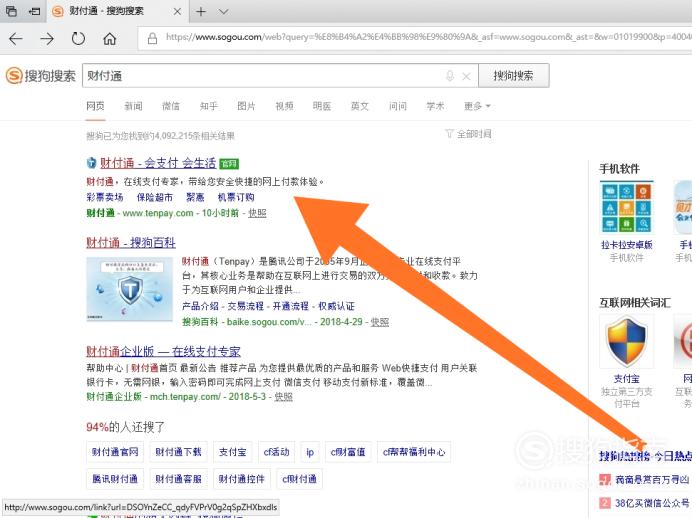Open the 拉卡拉安卓版 app icon
This screenshot has height=518, width=692.
coord(627,208)
